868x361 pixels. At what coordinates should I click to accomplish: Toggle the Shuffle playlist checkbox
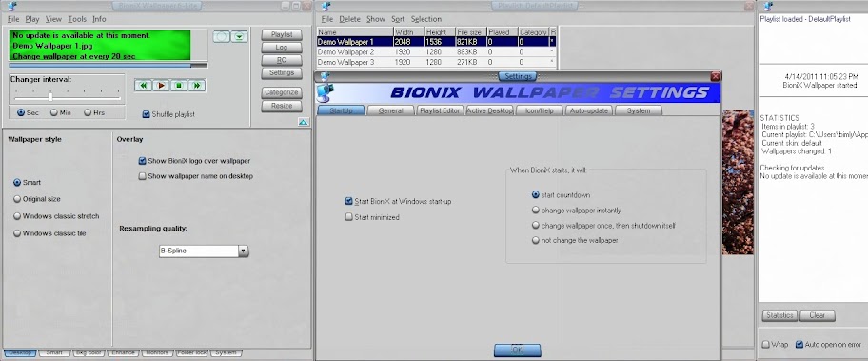tap(147, 114)
